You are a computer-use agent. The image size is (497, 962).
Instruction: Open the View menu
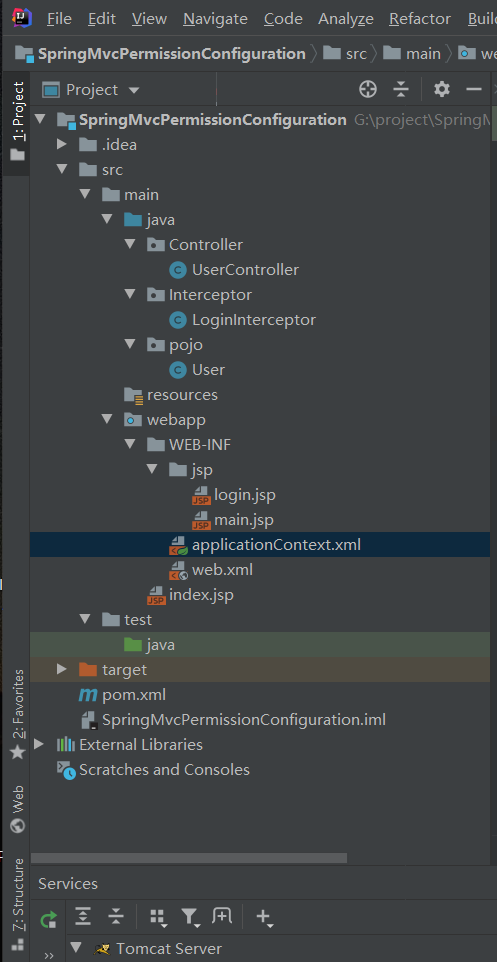tap(150, 19)
